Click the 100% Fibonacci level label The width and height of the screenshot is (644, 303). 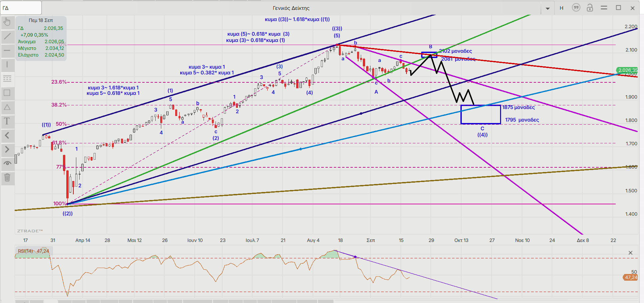tap(60, 203)
